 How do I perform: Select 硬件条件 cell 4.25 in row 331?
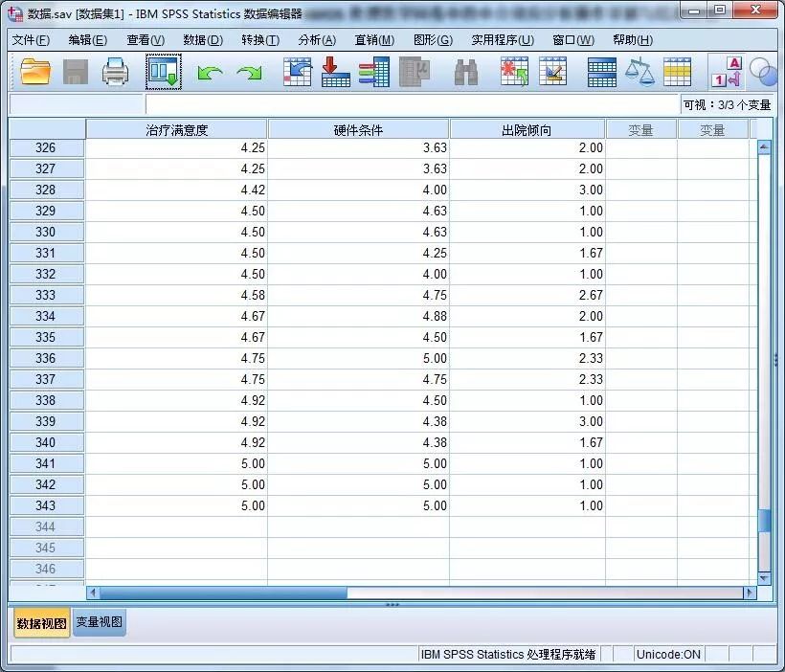point(358,253)
